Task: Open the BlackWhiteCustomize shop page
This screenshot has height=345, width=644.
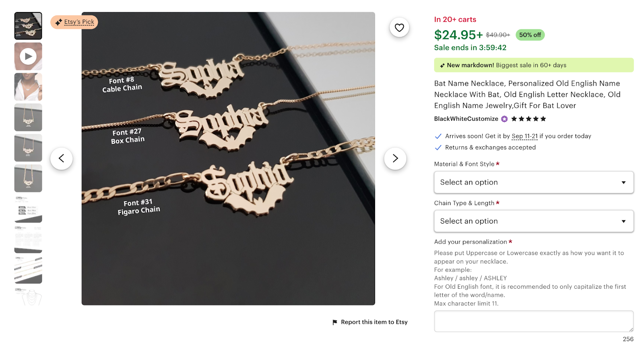Action: [466, 119]
